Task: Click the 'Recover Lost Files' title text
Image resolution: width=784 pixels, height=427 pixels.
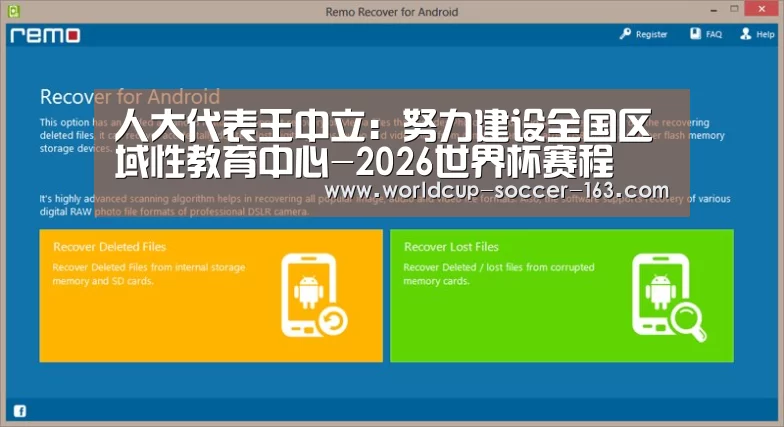Action: point(451,246)
